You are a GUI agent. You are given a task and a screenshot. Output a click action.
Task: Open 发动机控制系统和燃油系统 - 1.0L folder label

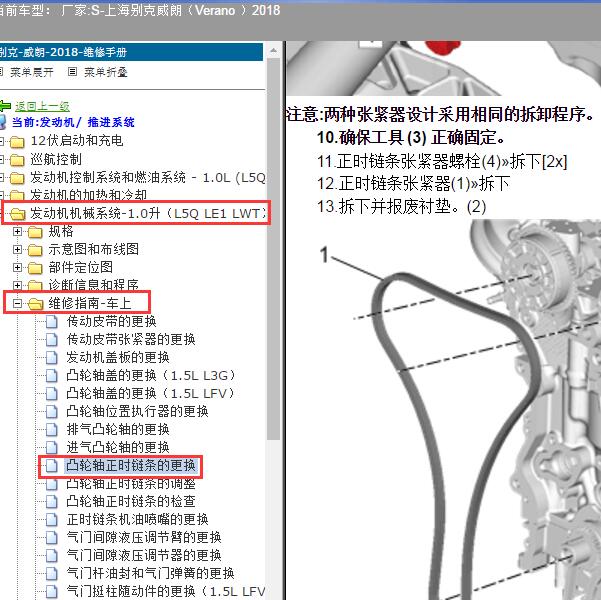[148, 177]
